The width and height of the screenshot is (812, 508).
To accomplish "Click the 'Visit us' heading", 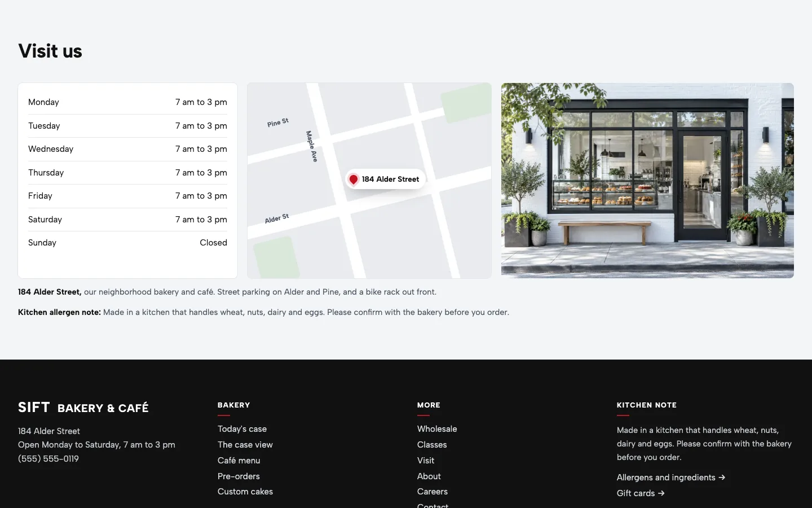I will (x=50, y=51).
